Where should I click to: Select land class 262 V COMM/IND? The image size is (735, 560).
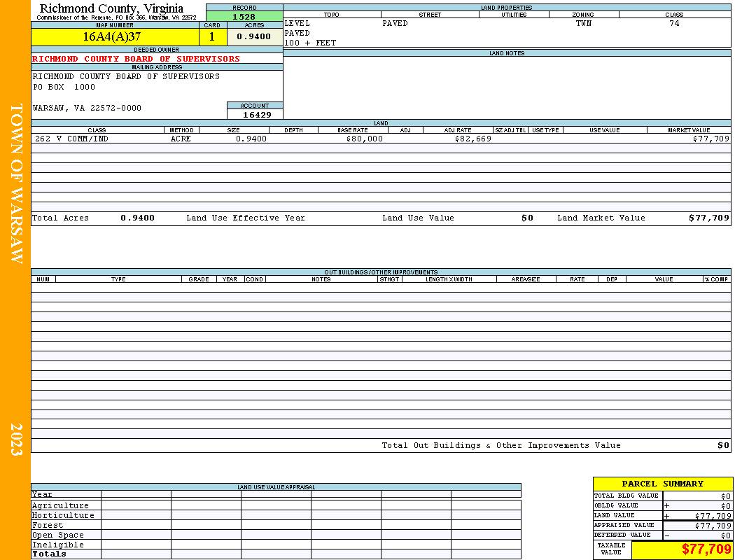click(x=71, y=139)
